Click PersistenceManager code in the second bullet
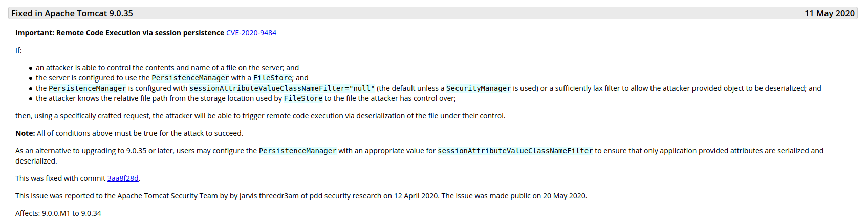 (190, 78)
